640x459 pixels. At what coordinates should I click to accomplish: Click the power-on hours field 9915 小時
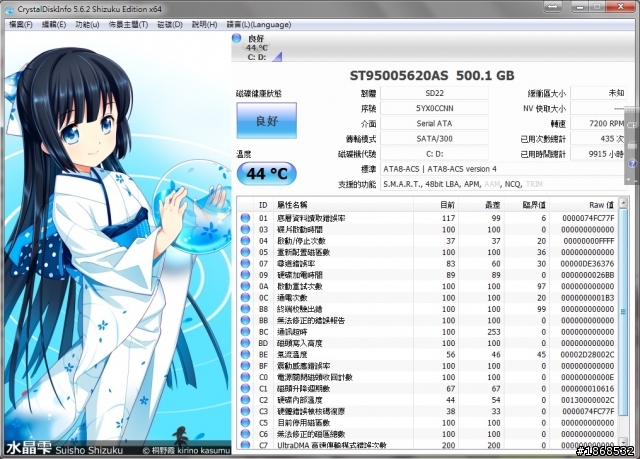pyautogui.click(x=598, y=154)
